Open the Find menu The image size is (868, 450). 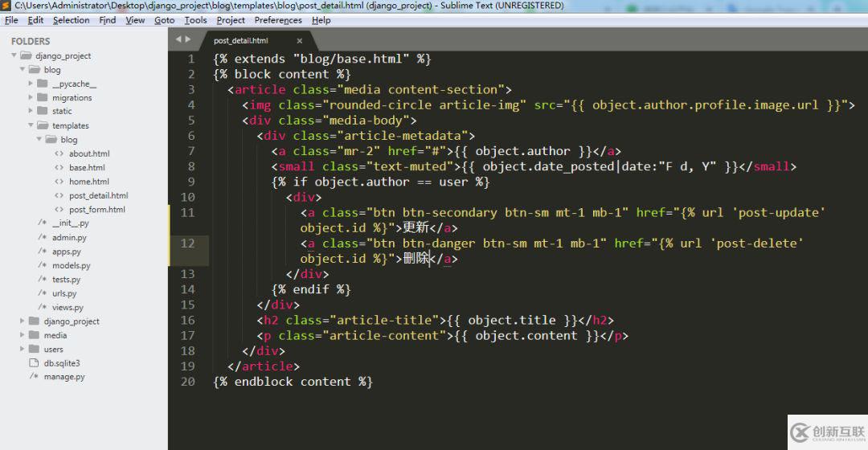pos(108,20)
